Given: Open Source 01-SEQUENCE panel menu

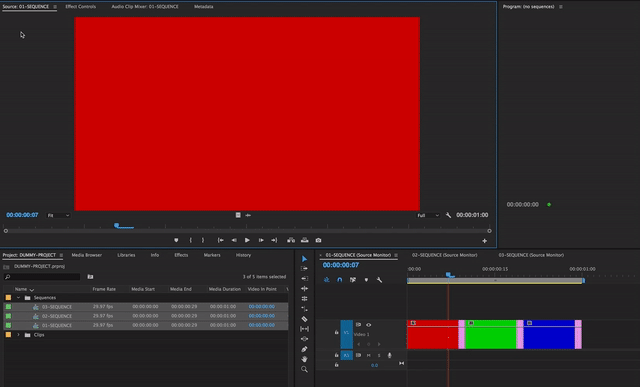Looking at the screenshot, I should [x=55, y=7].
